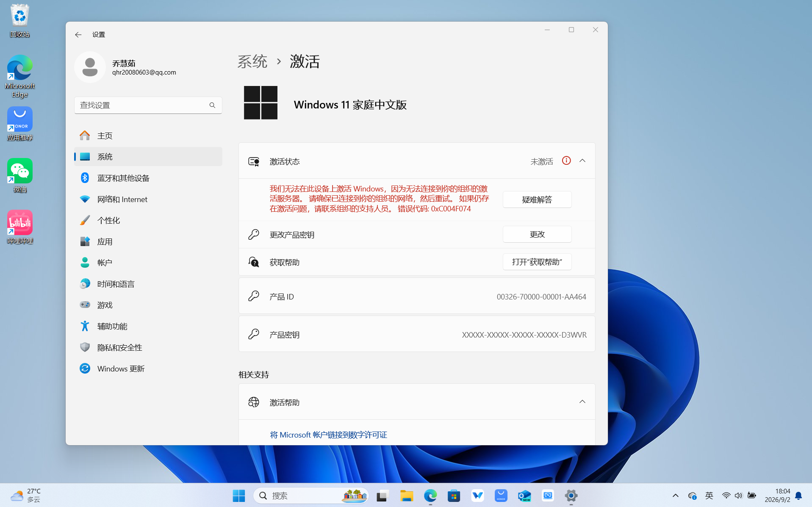Open 蓝牙和其他设备 settings
This screenshot has height=507, width=812.
click(x=148, y=178)
